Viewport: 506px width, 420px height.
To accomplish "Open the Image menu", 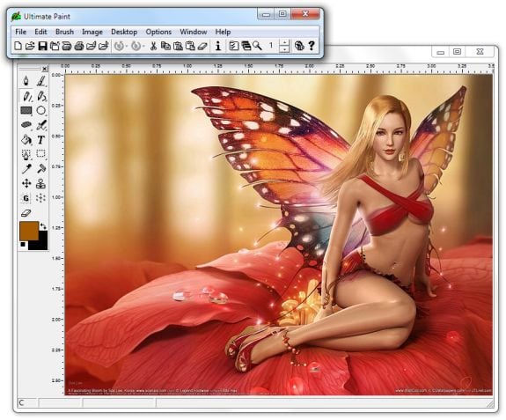I will [x=92, y=32].
